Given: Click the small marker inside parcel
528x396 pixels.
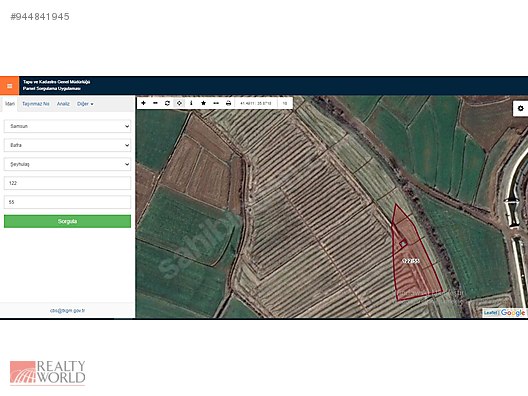Looking at the screenshot, I should coord(403,243).
